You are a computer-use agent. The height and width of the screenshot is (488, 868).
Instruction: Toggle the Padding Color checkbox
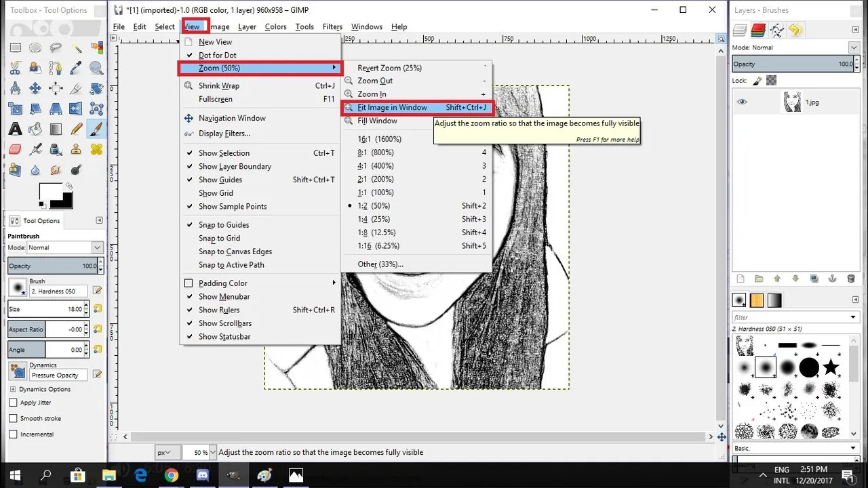(189, 283)
